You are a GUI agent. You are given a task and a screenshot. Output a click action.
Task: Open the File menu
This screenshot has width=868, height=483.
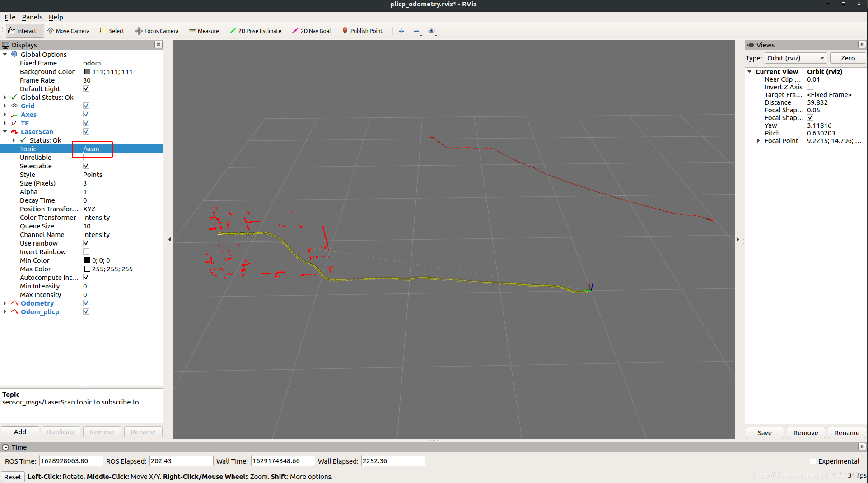point(10,17)
